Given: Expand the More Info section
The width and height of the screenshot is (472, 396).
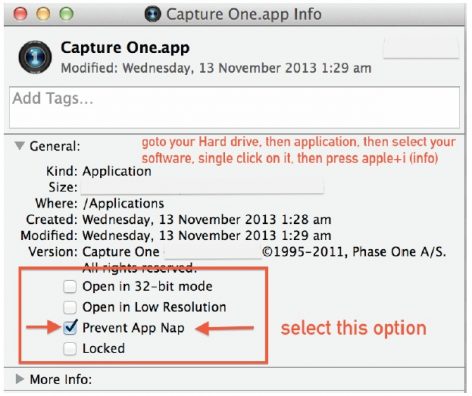Looking at the screenshot, I should (20, 379).
